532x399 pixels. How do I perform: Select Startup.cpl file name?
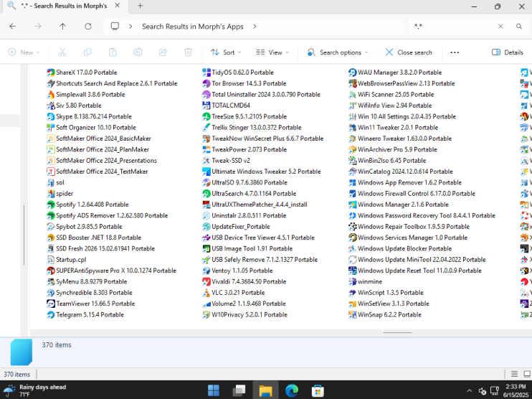coord(71,260)
